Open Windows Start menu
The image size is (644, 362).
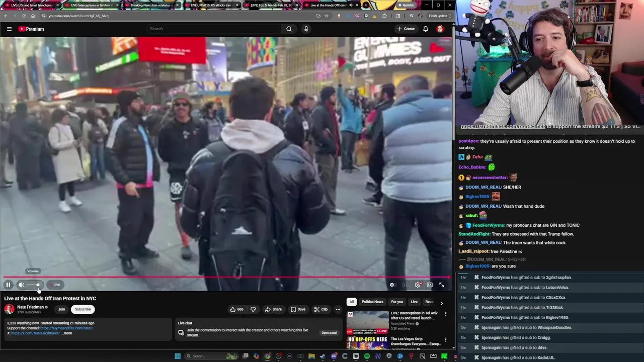(177, 356)
